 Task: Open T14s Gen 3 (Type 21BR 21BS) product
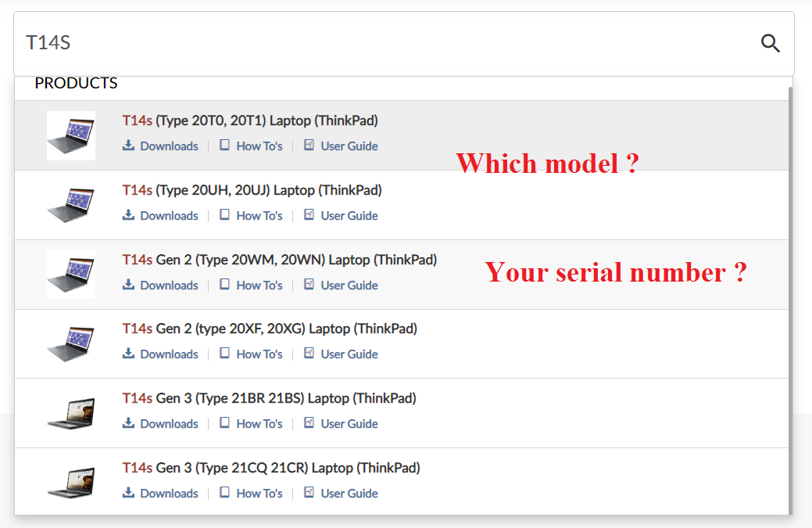(270, 398)
